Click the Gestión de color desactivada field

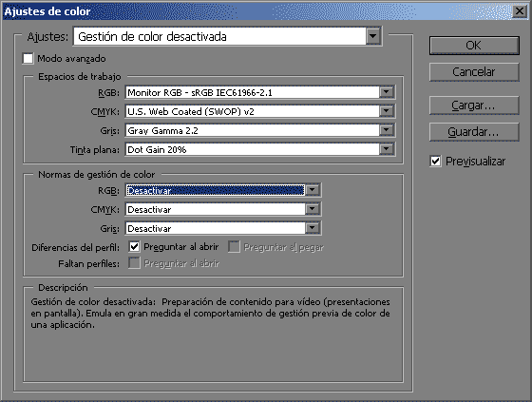coord(219,36)
